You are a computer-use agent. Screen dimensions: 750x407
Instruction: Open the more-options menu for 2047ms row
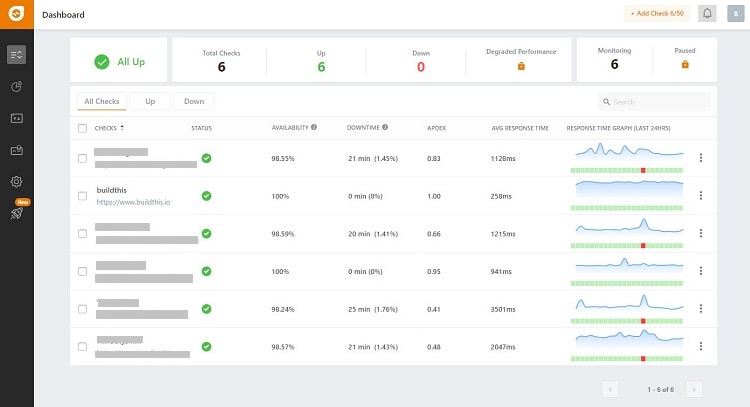click(701, 346)
